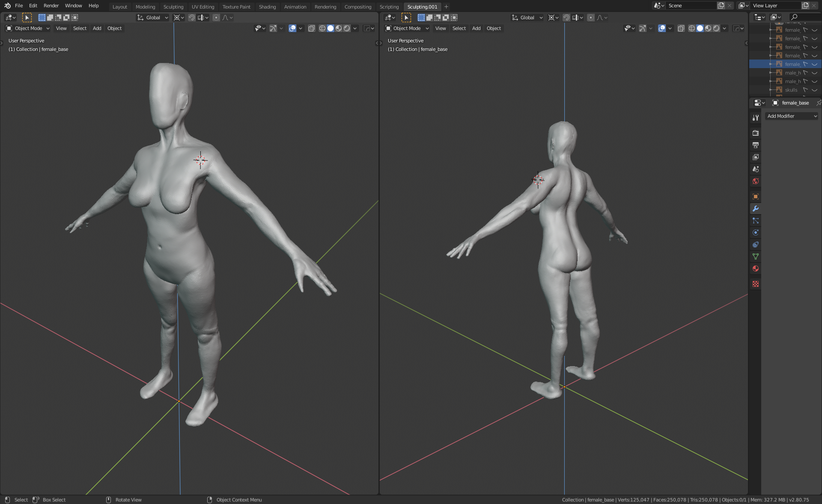Click Add menu in left viewport header

(x=97, y=28)
